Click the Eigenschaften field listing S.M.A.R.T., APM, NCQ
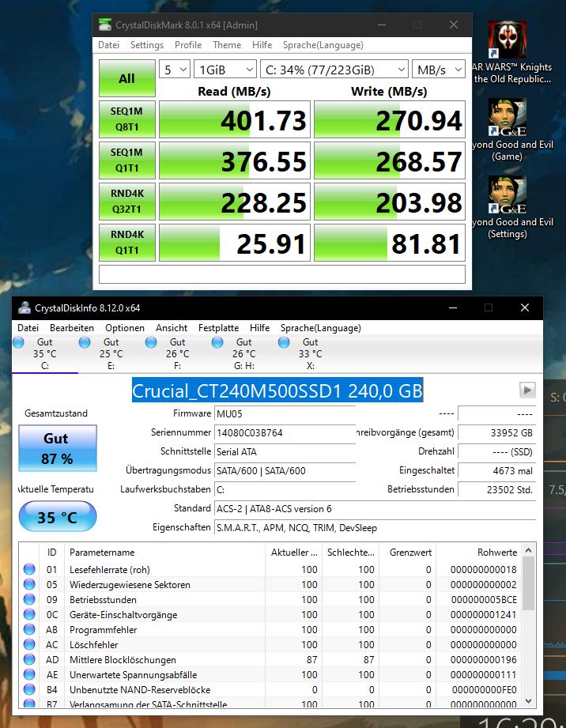This screenshot has width=566, height=728. click(375, 527)
